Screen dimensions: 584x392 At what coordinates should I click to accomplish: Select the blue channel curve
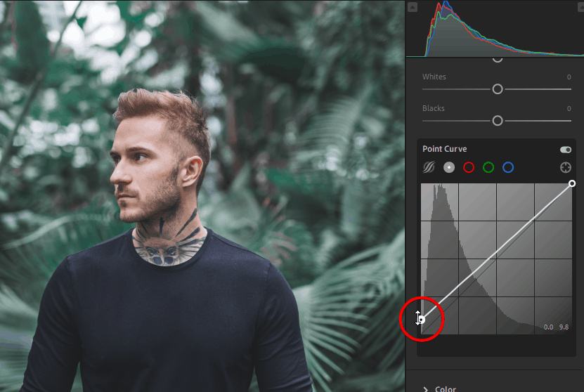click(x=508, y=167)
